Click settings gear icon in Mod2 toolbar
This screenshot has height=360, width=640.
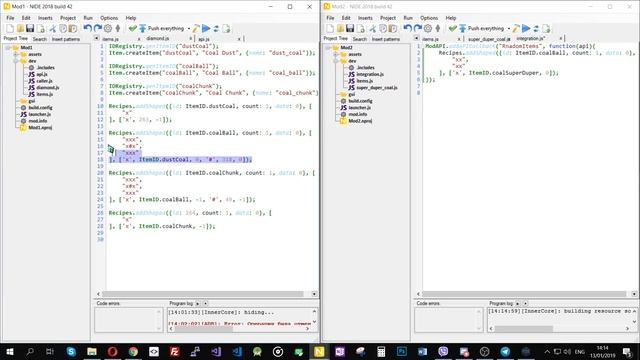pyautogui.click(x=428, y=29)
